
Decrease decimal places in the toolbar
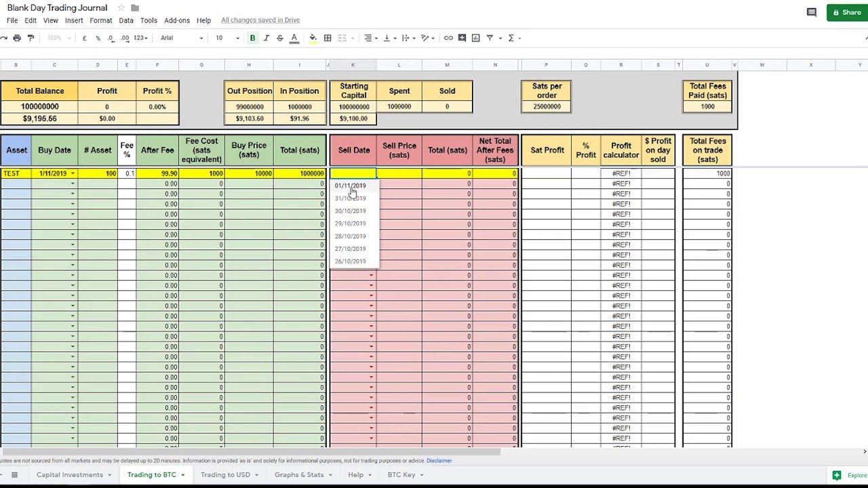click(x=111, y=38)
